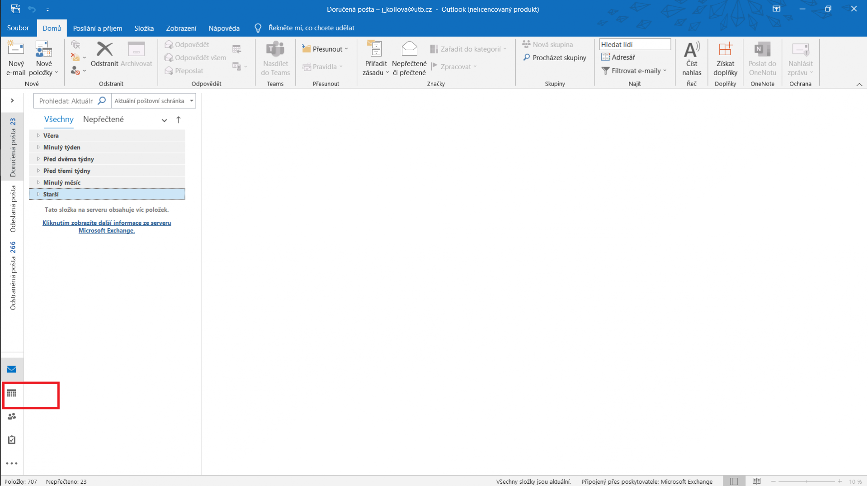Open the Tasks clipboard icon
The image size is (868, 486).
(x=12, y=440)
